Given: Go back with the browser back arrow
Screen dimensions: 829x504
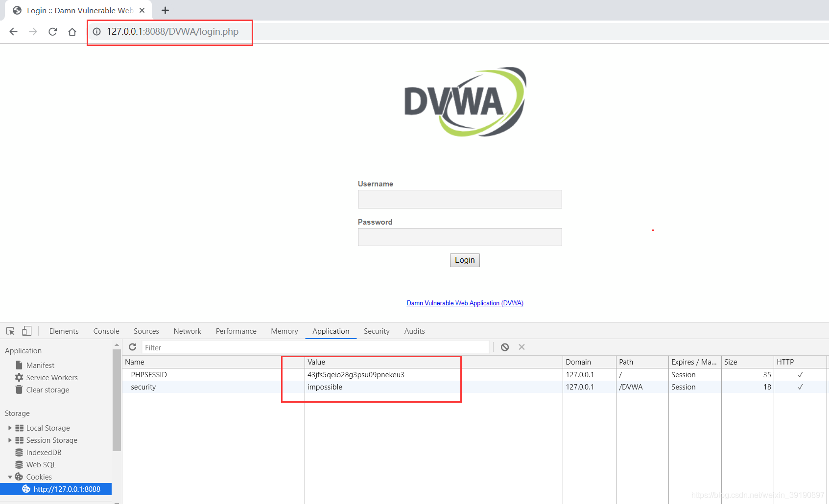Looking at the screenshot, I should tap(13, 32).
